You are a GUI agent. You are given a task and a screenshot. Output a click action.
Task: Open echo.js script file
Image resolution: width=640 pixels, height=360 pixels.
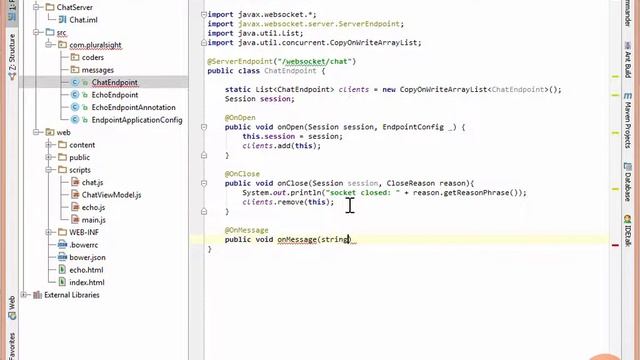tap(93, 207)
